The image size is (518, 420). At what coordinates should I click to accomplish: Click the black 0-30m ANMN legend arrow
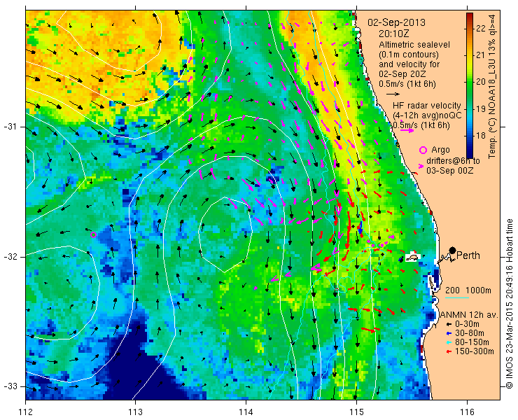pyautogui.click(x=448, y=325)
